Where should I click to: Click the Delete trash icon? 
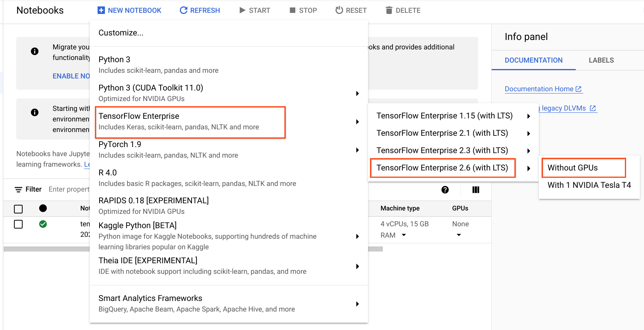(389, 10)
